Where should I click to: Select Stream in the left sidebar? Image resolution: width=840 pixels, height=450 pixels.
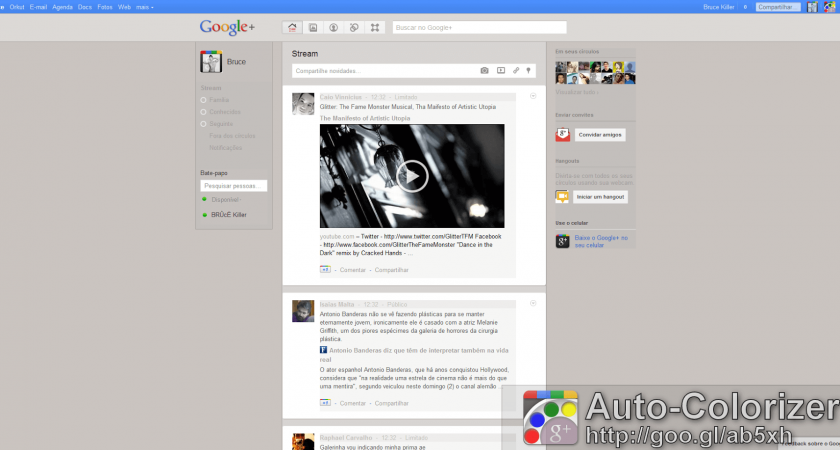click(211, 88)
